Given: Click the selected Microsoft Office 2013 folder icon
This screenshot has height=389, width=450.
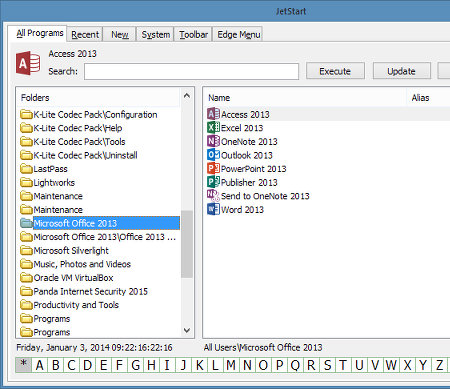Looking at the screenshot, I should (x=26, y=223).
